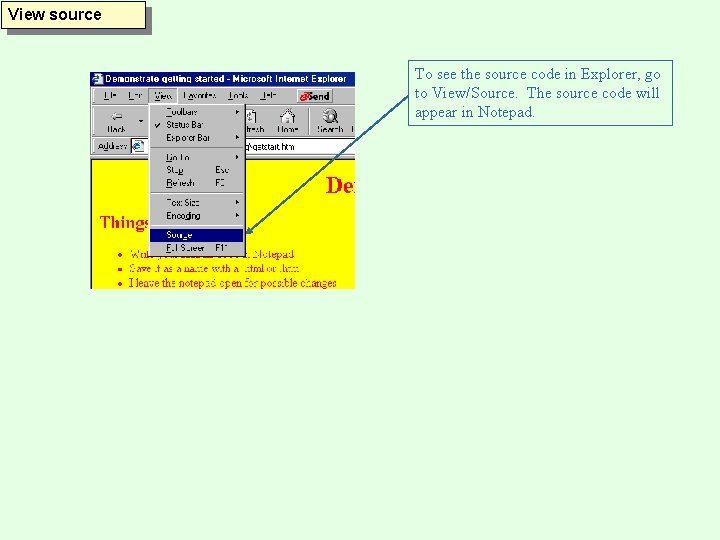Screen dimensions: 720x540
Task: Expand the Toolbars submenu
Action: (197, 112)
